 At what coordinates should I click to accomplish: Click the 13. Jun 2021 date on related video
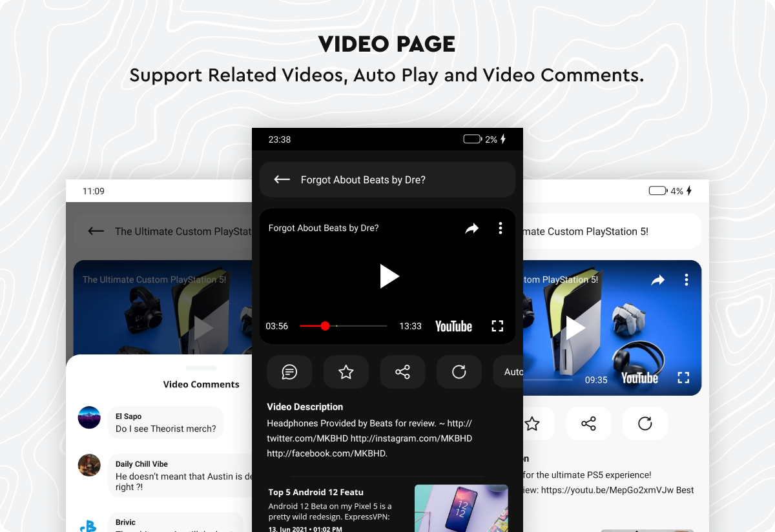305,529
